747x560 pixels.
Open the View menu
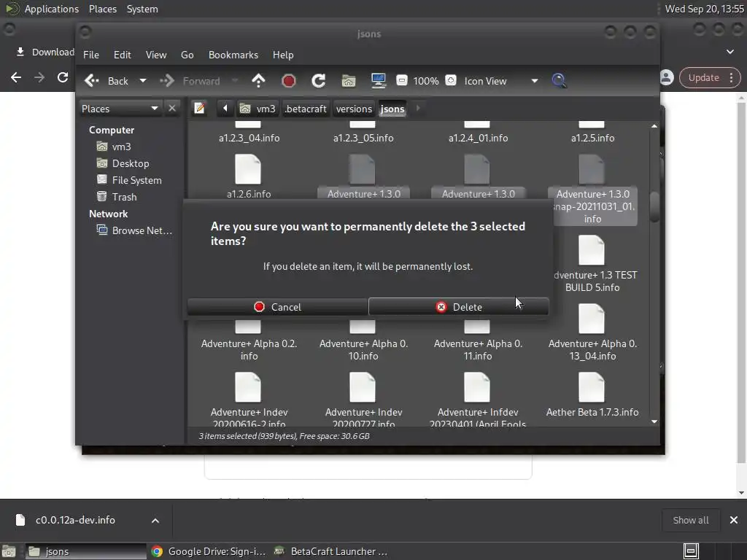(156, 55)
